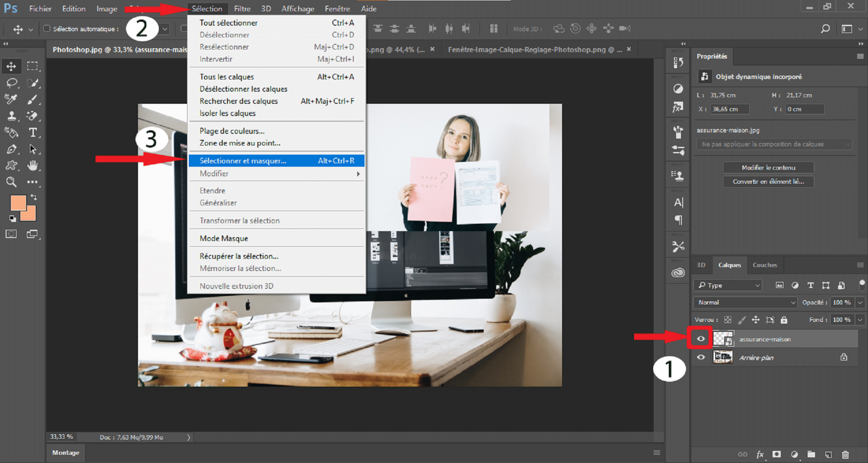Open the Fichier menu
The width and height of the screenshot is (868, 463).
40,9
